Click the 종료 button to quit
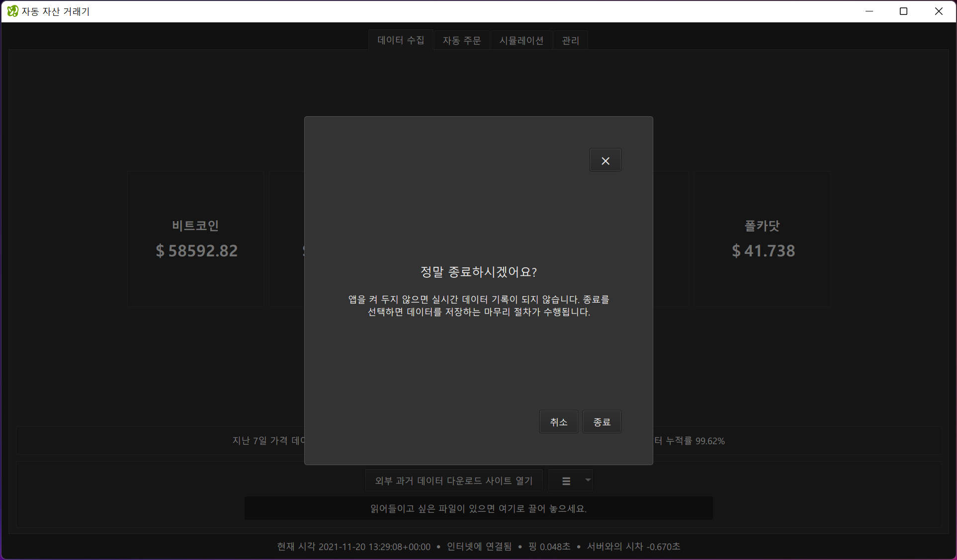The image size is (957, 560). coord(602,422)
